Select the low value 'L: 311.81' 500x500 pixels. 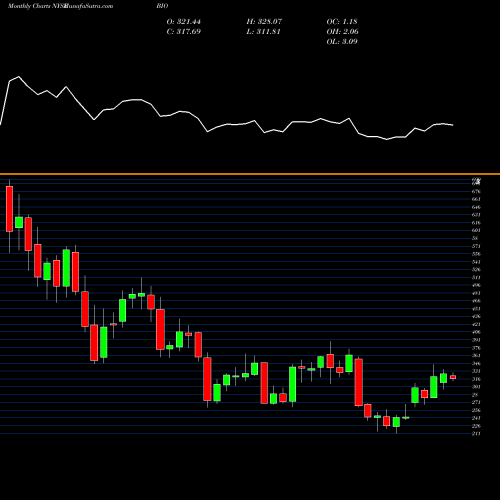click(x=263, y=32)
